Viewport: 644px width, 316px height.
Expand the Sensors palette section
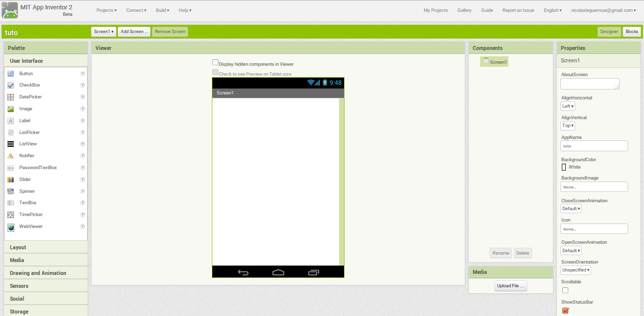pos(46,286)
